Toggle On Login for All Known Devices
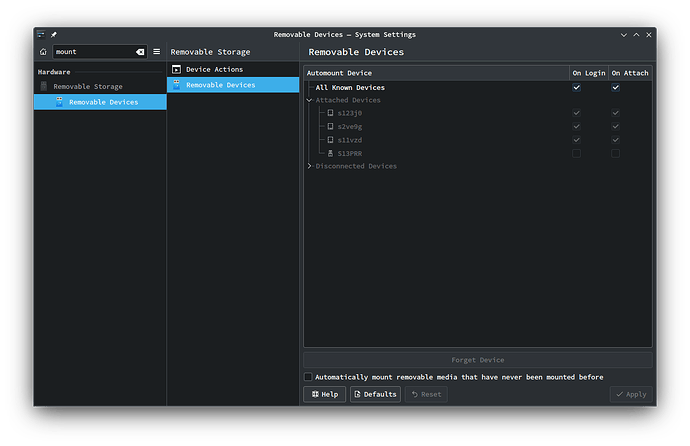Image resolution: width=690 pixels, height=446 pixels. click(x=576, y=88)
